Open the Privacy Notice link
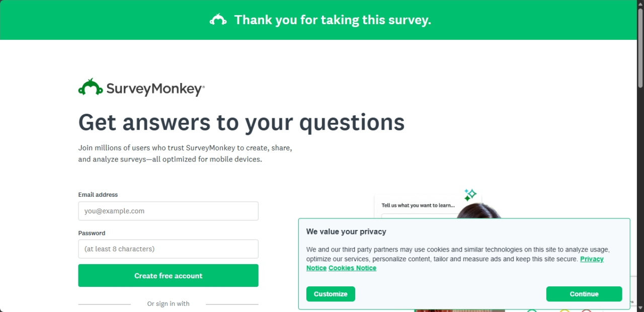 pyautogui.click(x=592, y=259)
